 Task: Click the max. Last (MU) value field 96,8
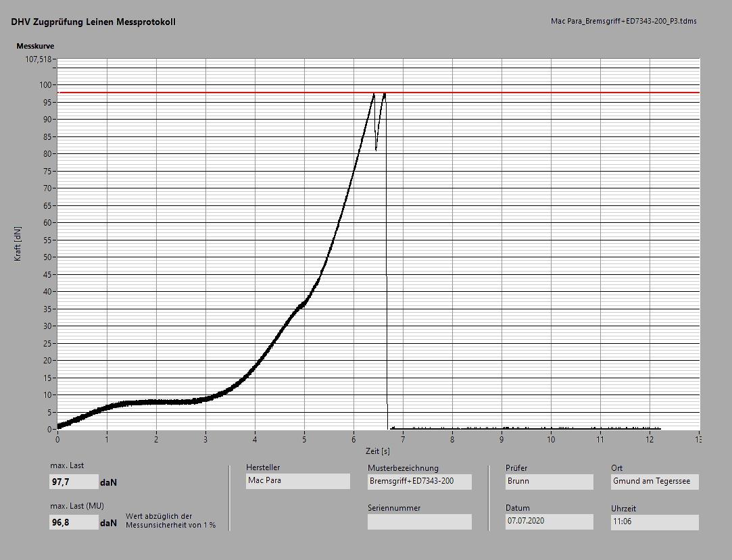coord(74,522)
